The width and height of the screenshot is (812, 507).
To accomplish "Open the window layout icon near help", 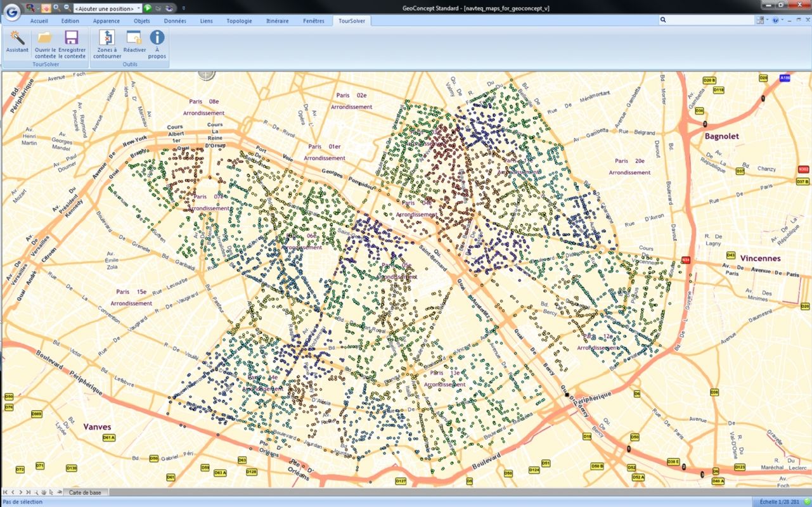I will (760, 20).
